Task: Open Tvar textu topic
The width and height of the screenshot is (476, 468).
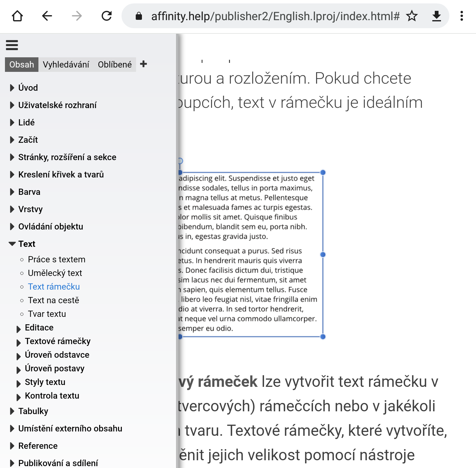Action: (47, 314)
